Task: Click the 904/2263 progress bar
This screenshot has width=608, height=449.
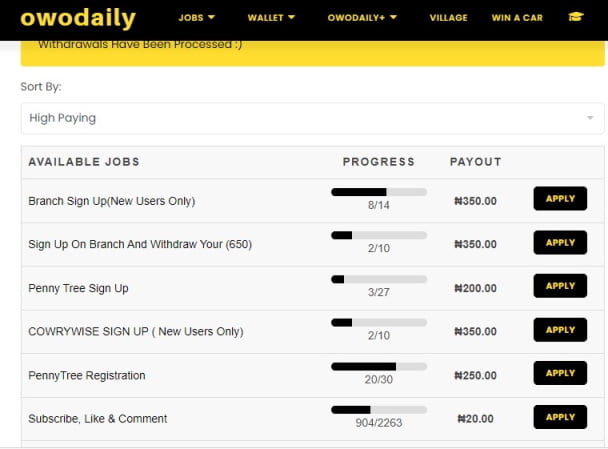Action: [x=379, y=410]
